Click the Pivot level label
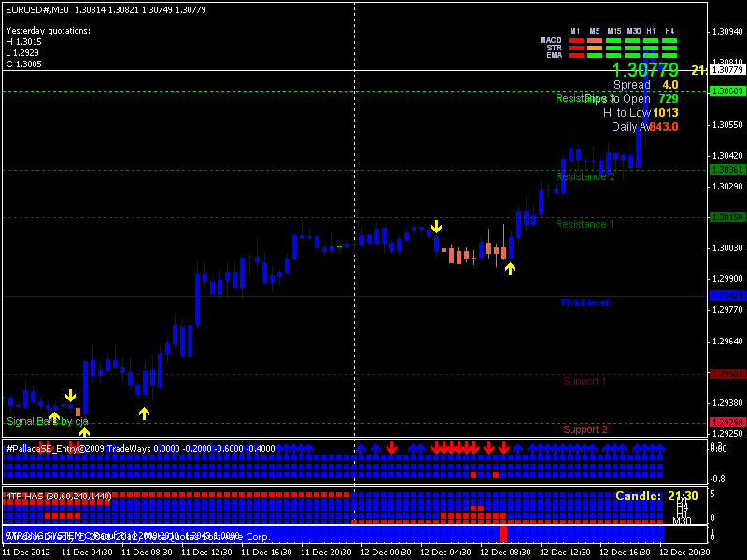Image resolution: width=747 pixels, height=560 pixels. (585, 302)
